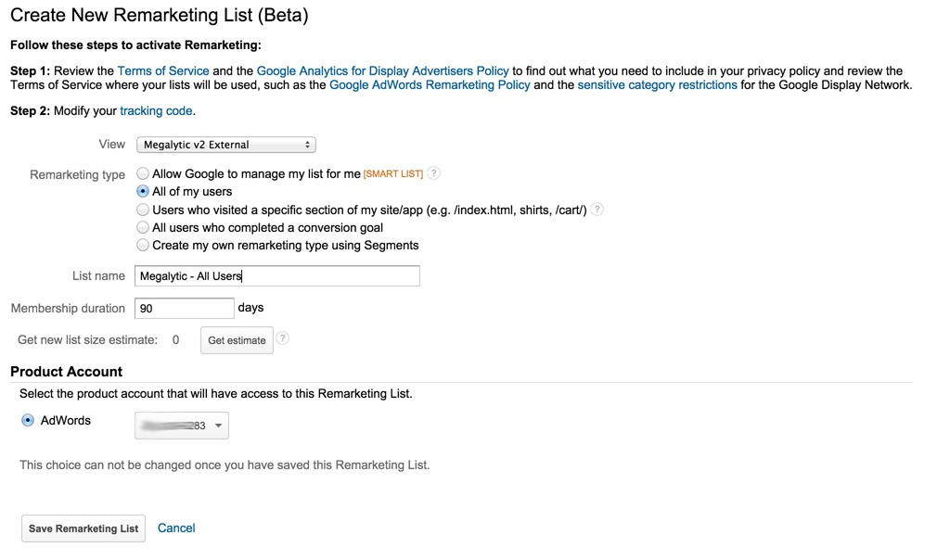Click the tracking code link
Image resolution: width=937 pixels, height=560 pixels.
(x=156, y=110)
